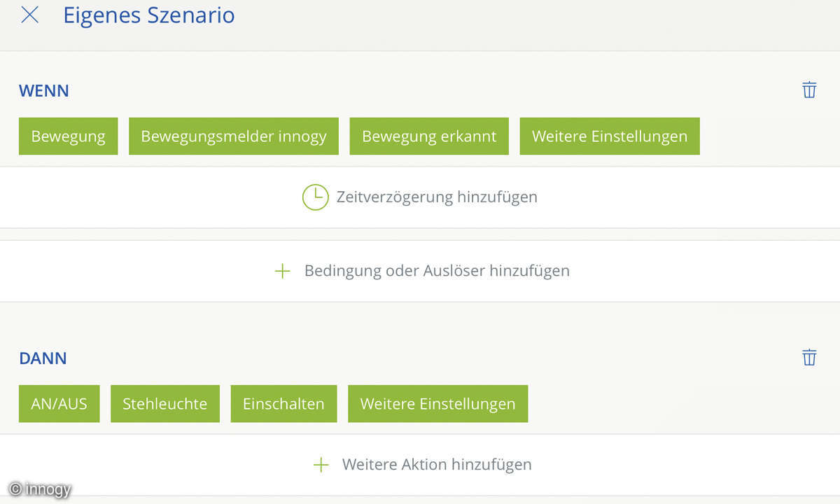Delete the DANN section via trash icon
The width and height of the screenshot is (840, 504).
pyautogui.click(x=809, y=357)
